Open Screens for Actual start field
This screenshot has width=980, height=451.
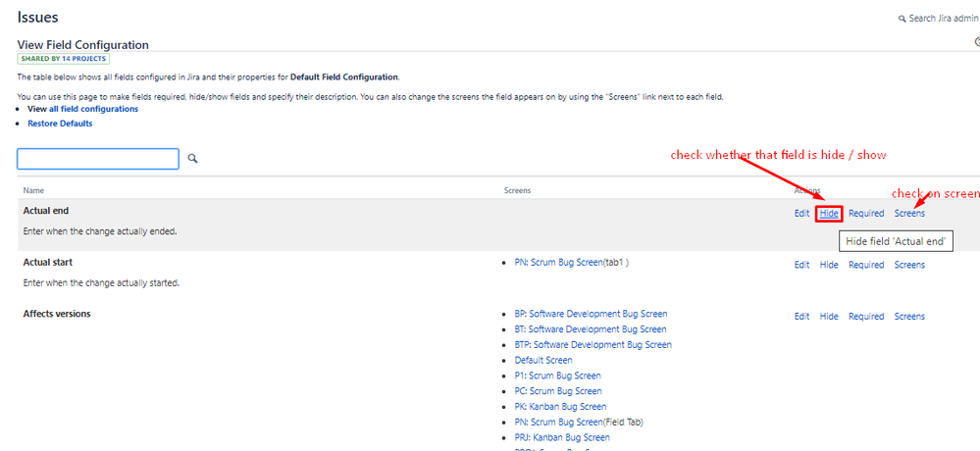(x=909, y=265)
